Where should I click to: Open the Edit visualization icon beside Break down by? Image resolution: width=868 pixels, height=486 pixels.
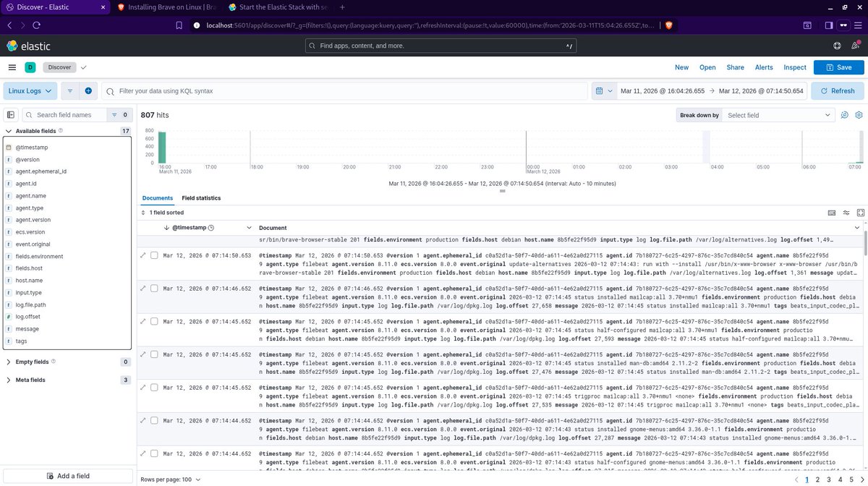pos(844,115)
